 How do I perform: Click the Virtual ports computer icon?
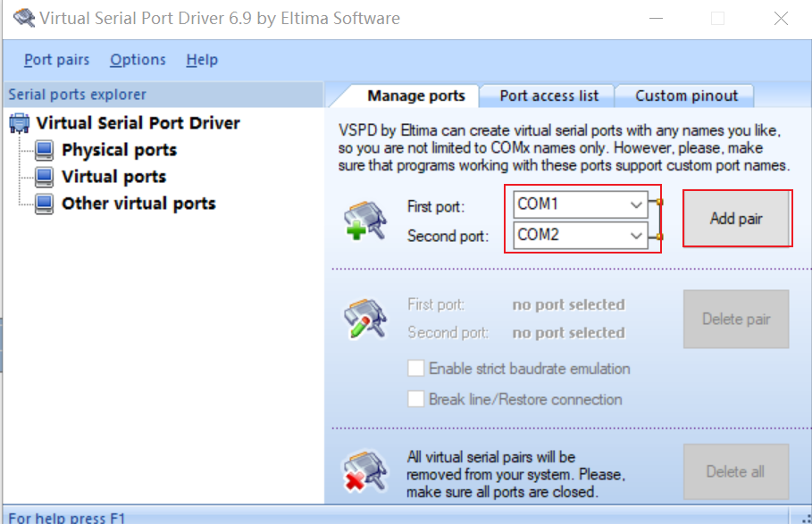click(x=44, y=177)
